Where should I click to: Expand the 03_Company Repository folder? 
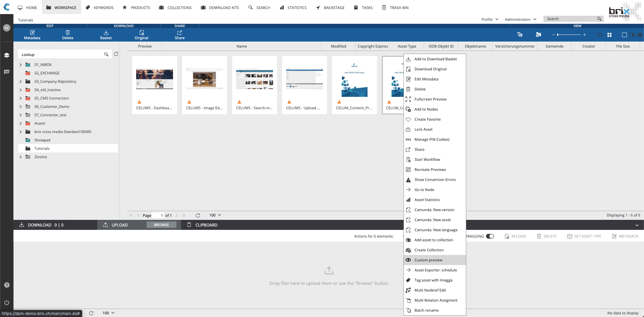(x=20, y=81)
